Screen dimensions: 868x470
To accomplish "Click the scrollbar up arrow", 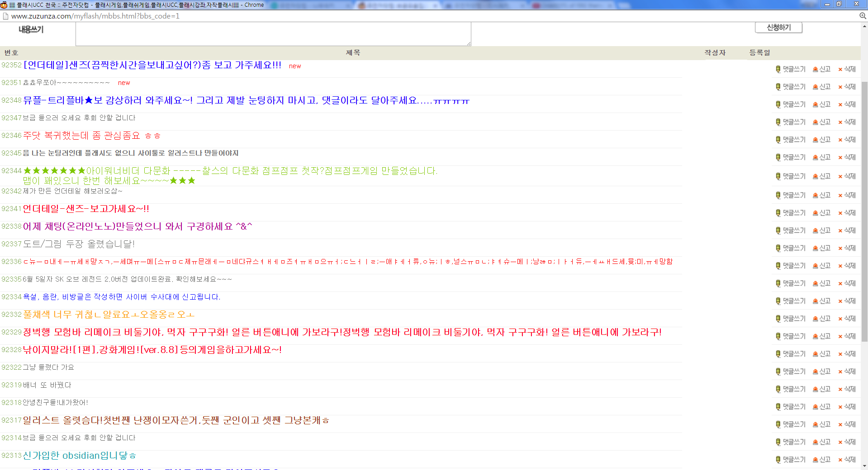I will 864,26.
